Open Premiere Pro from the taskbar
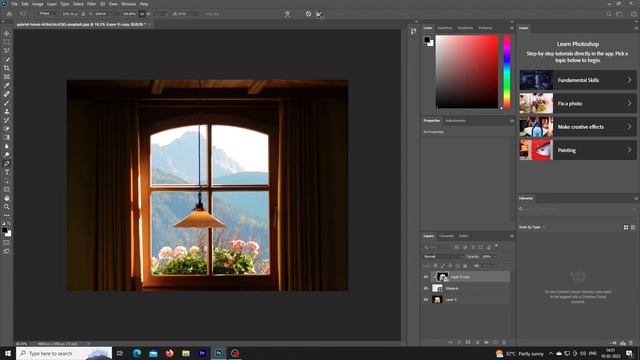Image resolution: width=640 pixels, height=360 pixels. coord(202,353)
